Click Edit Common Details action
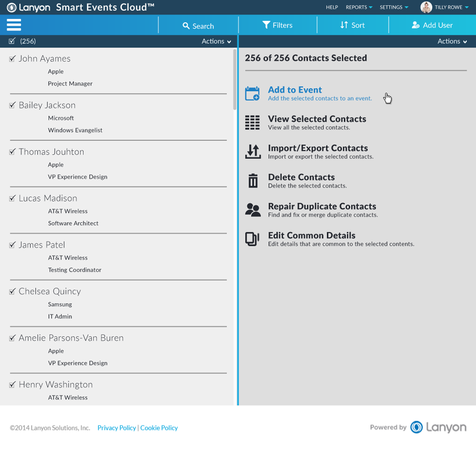The width and height of the screenshot is (476, 449). coord(330,239)
